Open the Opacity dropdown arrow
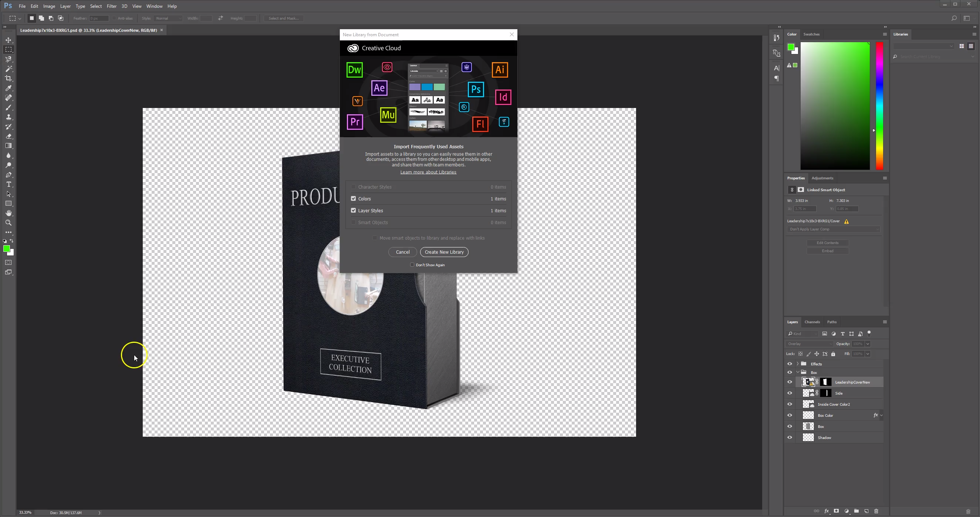Viewport: 980px width, 517px height. (x=867, y=344)
